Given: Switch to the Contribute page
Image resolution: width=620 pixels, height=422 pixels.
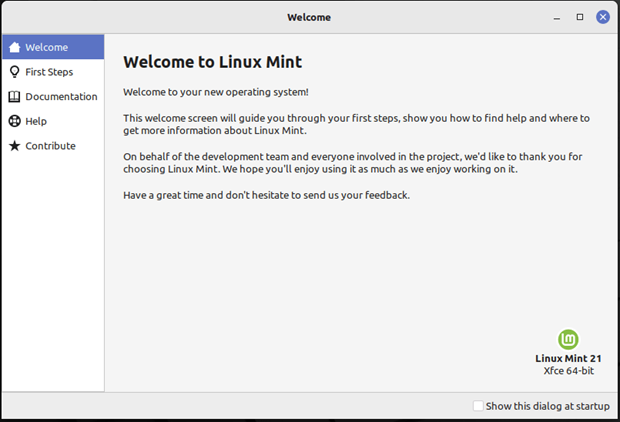Looking at the screenshot, I should coord(53,146).
